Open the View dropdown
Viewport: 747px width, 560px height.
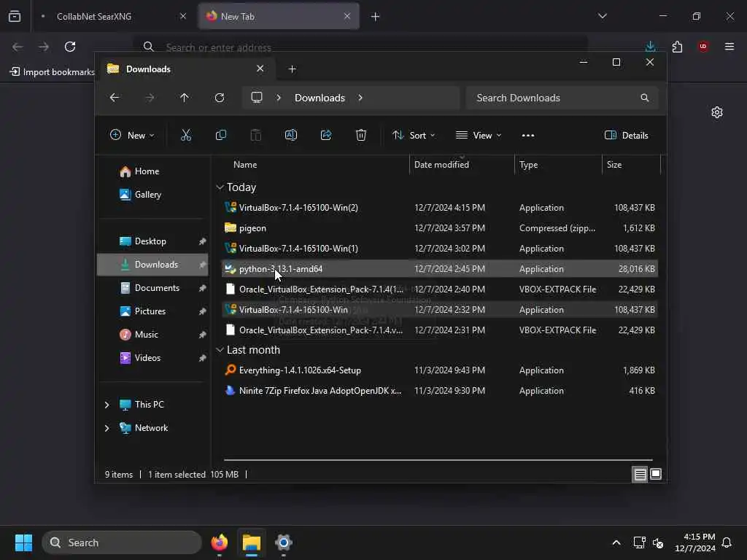479,135
